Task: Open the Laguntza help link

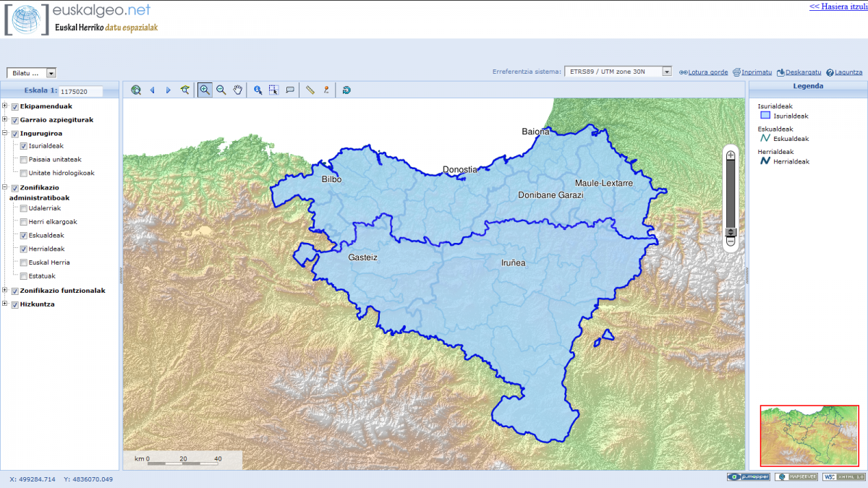Action: coord(843,72)
